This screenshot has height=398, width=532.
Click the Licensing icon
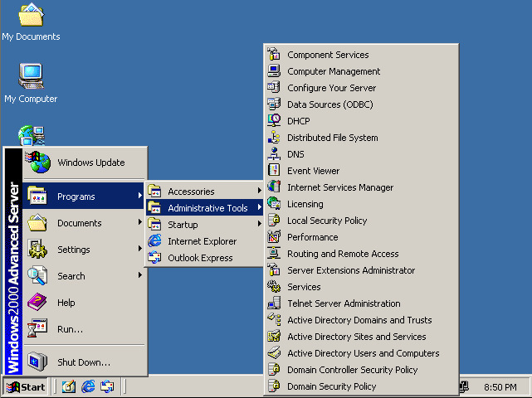(274, 204)
